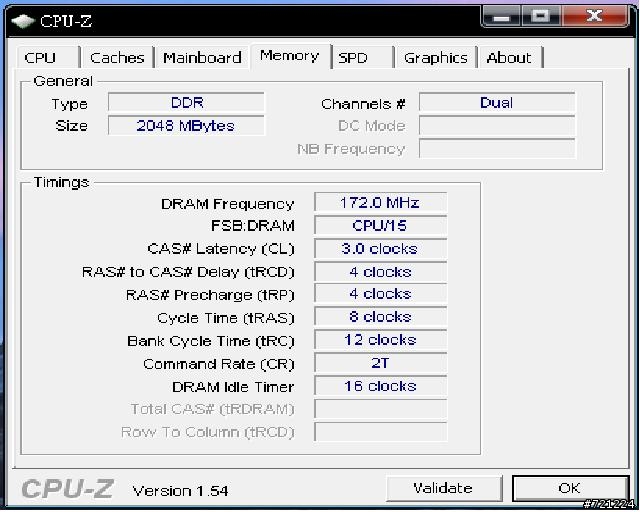Confirm with the OK button
The image size is (640, 512).
570,488
